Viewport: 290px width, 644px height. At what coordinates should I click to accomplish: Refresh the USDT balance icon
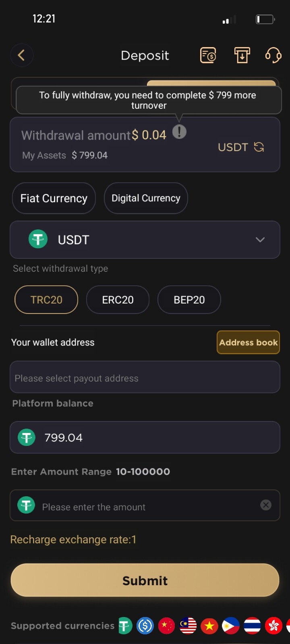pyautogui.click(x=259, y=147)
